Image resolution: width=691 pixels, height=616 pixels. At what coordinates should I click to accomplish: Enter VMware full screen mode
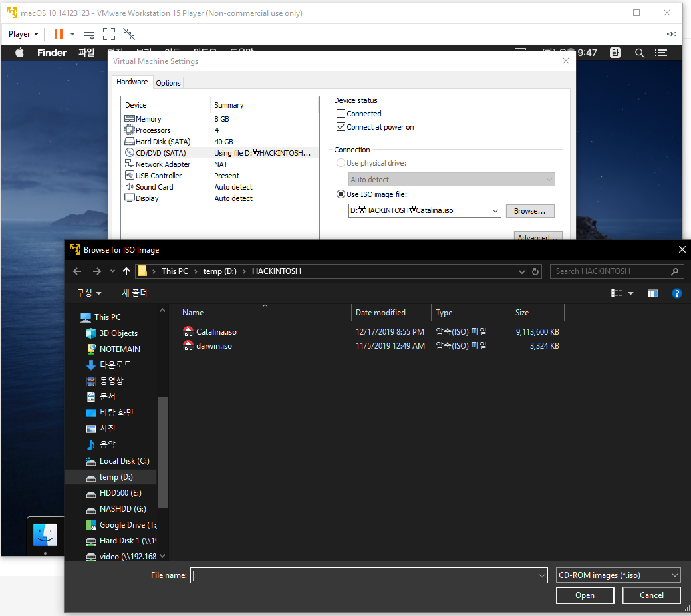(x=109, y=34)
